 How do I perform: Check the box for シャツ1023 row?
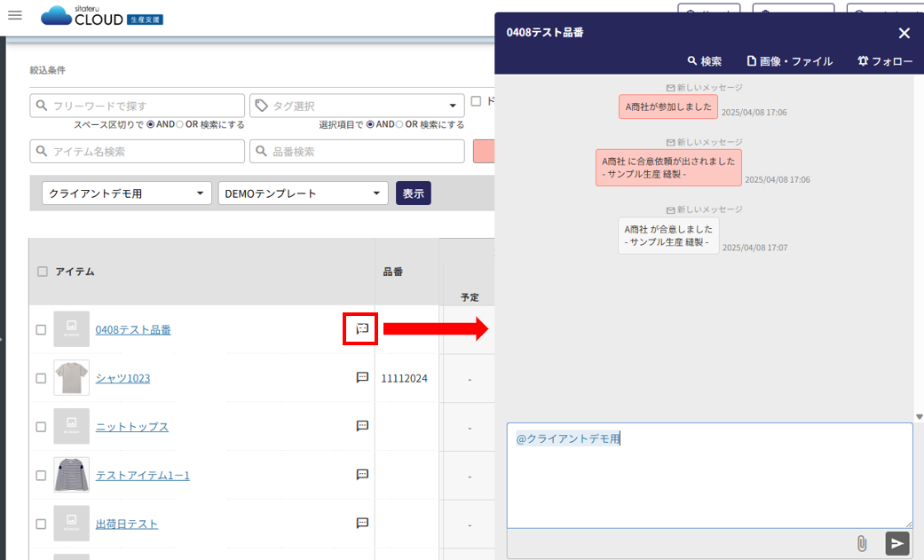(41, 378)
